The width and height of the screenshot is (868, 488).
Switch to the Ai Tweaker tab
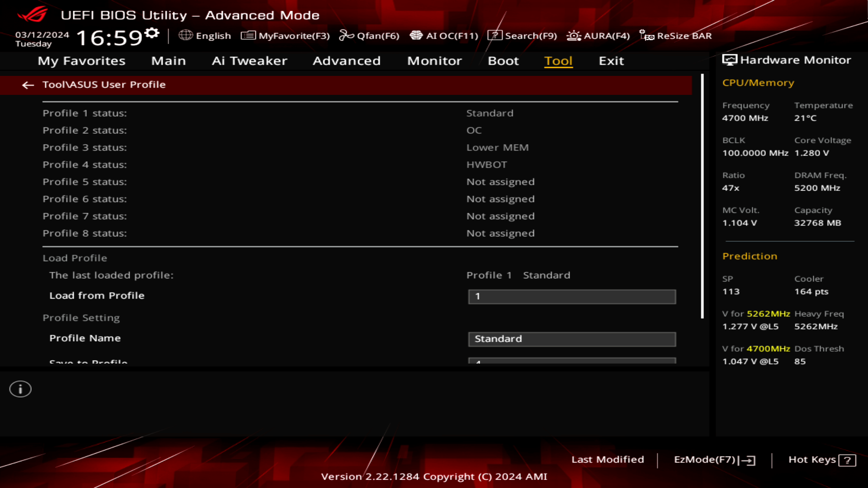click(x=250, y=61)
